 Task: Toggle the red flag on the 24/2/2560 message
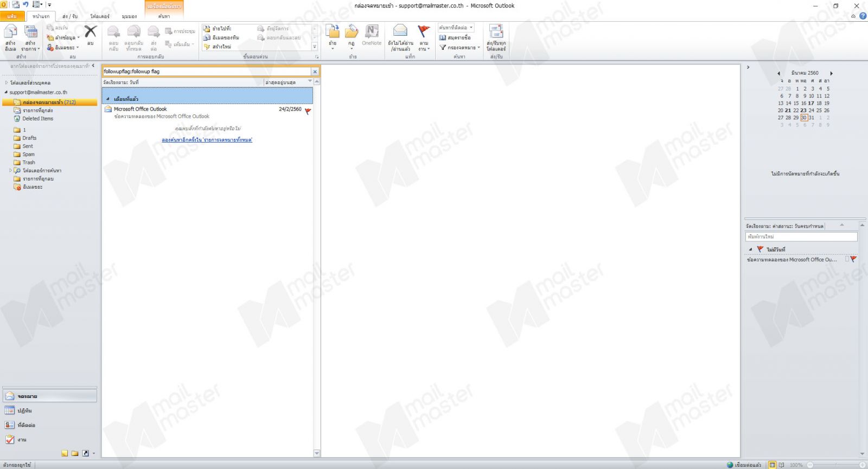click(308, 111)
